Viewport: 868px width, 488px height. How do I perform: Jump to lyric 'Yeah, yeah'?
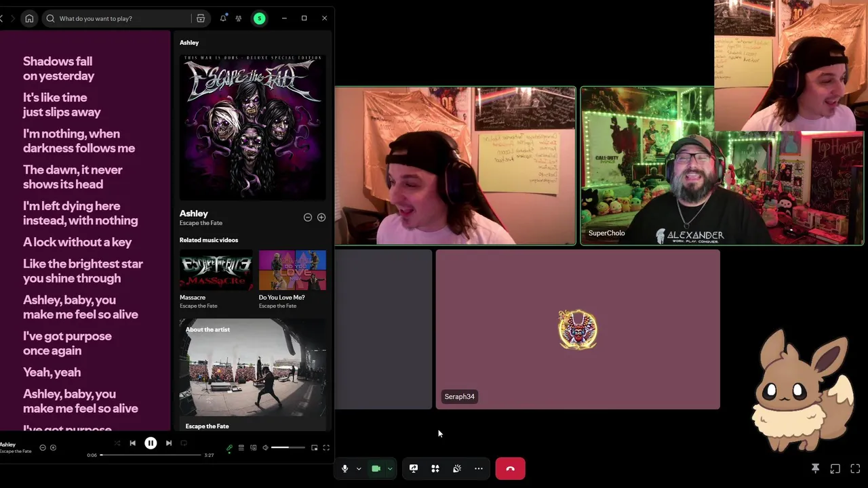coord(52,372)
